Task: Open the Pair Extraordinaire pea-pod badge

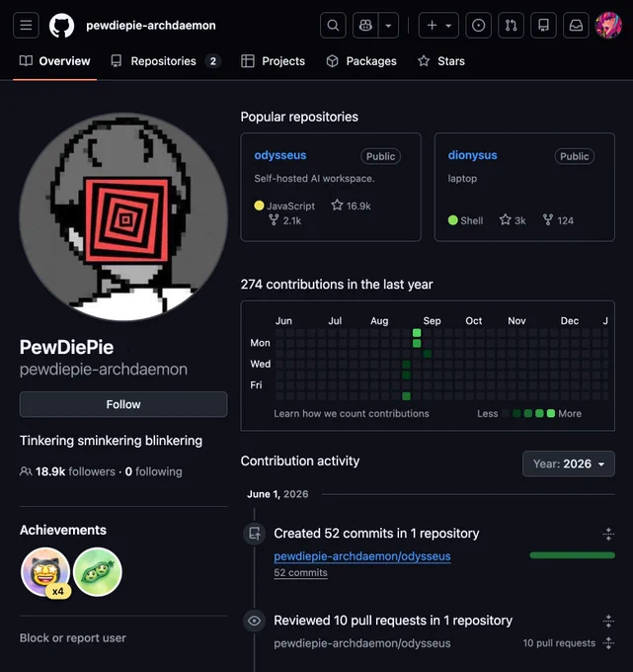Action: [98, 572]
